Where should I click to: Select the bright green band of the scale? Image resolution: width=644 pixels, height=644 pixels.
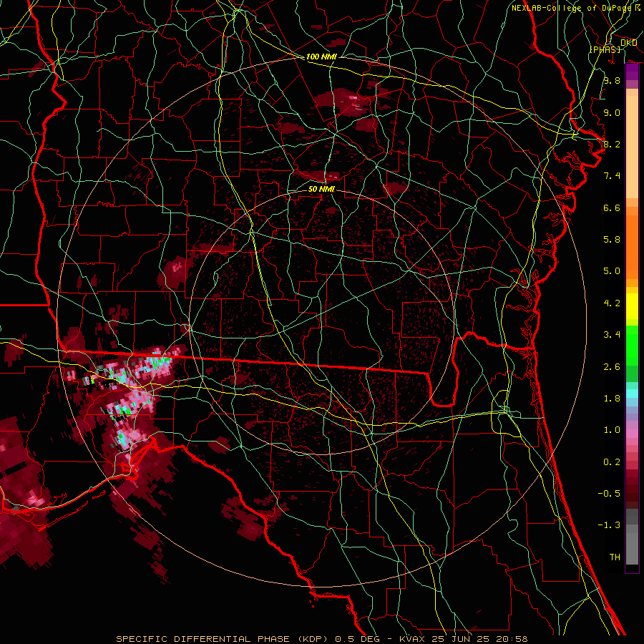coord(632,345)
